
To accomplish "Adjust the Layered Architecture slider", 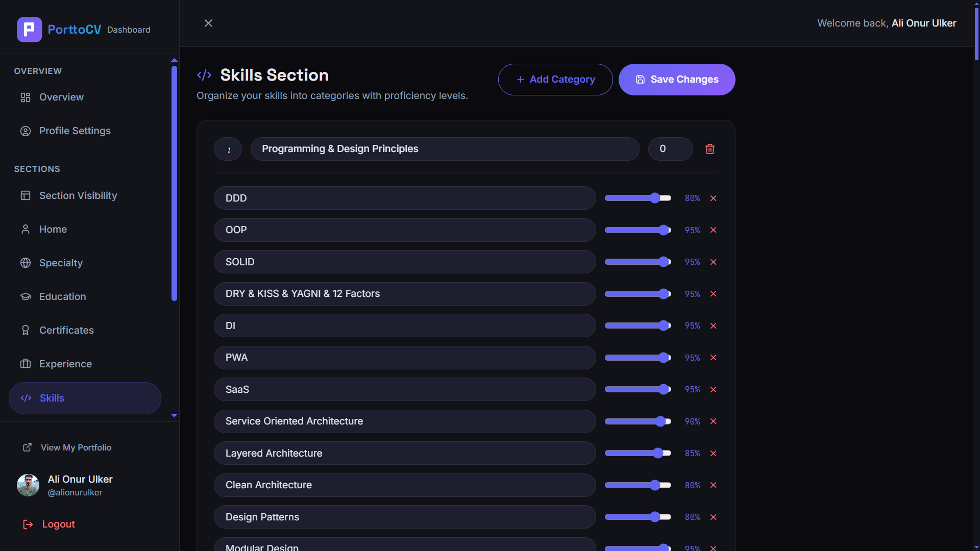I will (638, 453).
